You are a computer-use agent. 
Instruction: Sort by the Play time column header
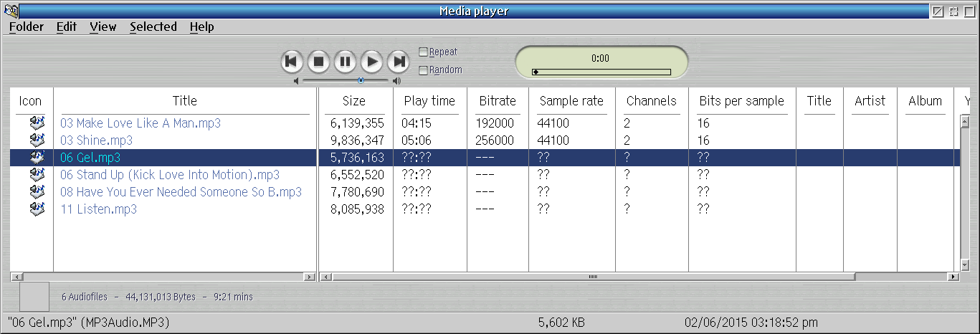click(429, 101)
